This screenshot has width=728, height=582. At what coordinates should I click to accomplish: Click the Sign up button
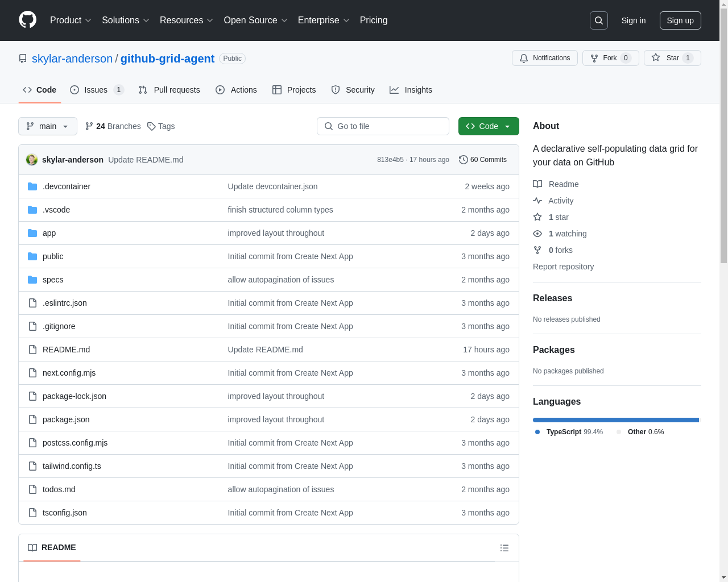[680, 20]
